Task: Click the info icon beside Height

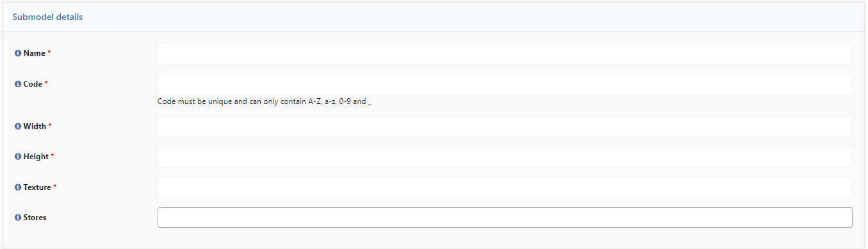Action: pos(18,157)
